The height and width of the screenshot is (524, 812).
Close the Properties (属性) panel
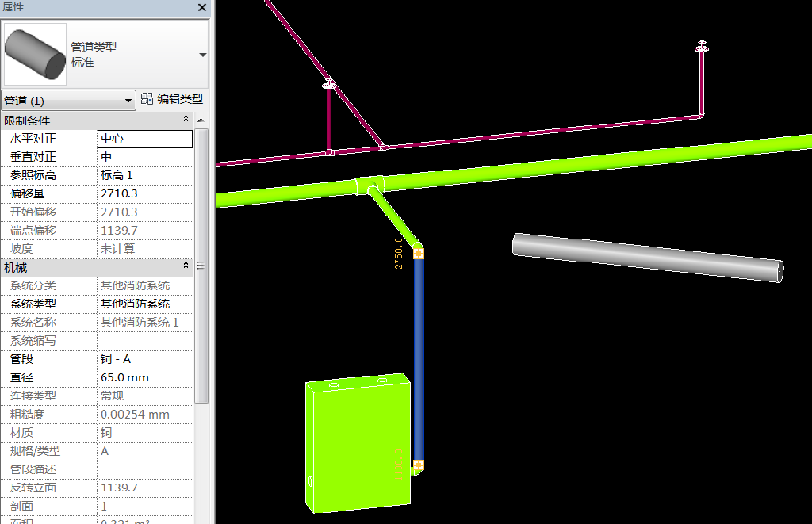coord(202,7)
